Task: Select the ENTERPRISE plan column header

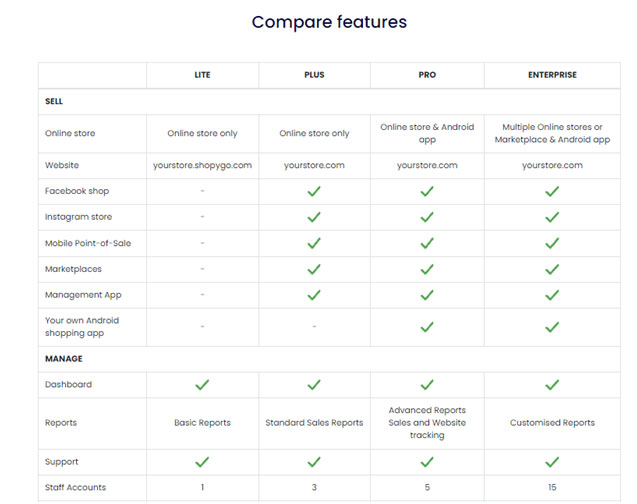Action: coord(551,75)
